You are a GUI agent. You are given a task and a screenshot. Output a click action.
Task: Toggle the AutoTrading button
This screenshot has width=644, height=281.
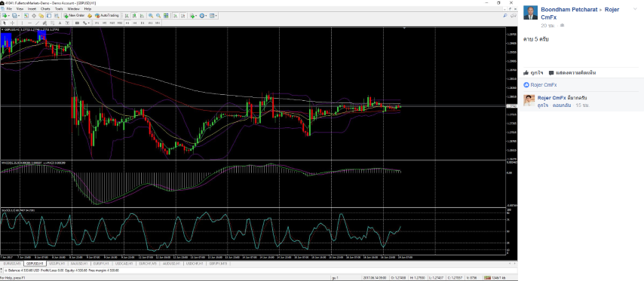(107, 16)
